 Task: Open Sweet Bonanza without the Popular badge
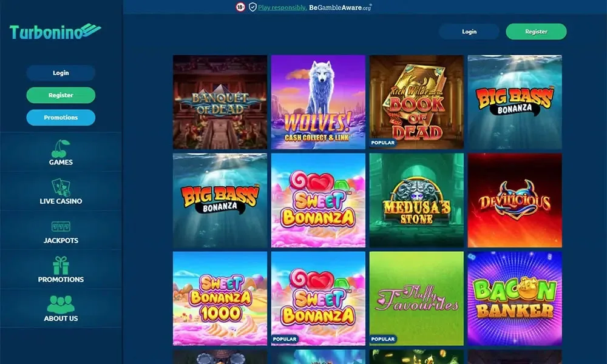[x=318, y=200]
